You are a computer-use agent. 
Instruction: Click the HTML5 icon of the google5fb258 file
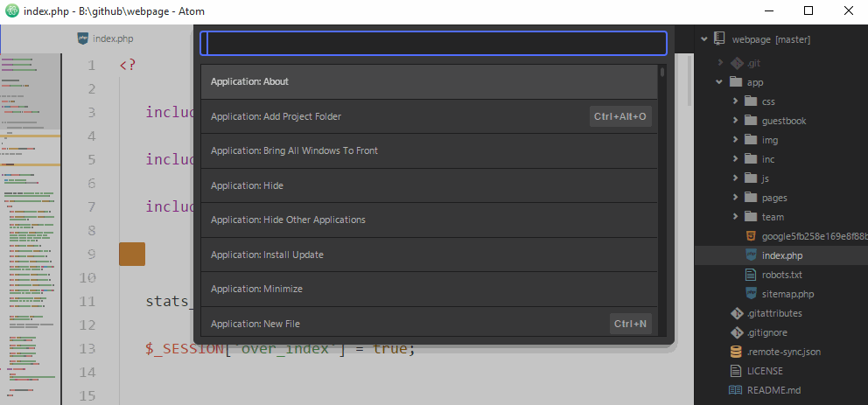(x=751, y=236)
